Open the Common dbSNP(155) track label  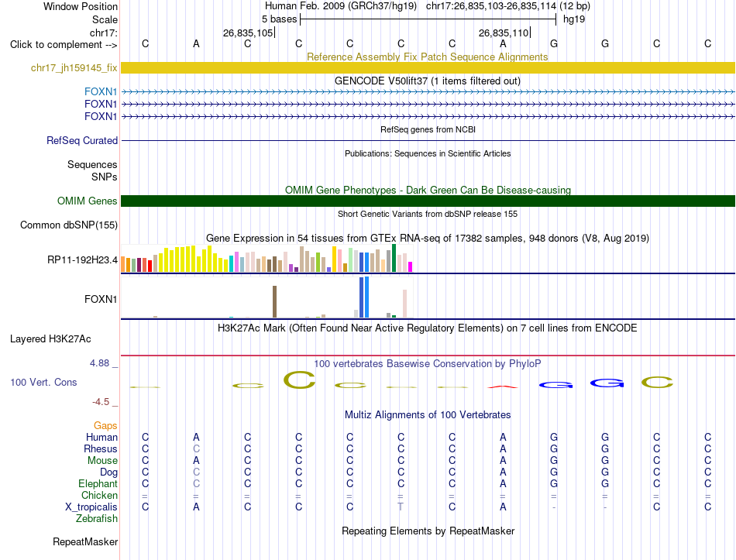tap(68, 225)
